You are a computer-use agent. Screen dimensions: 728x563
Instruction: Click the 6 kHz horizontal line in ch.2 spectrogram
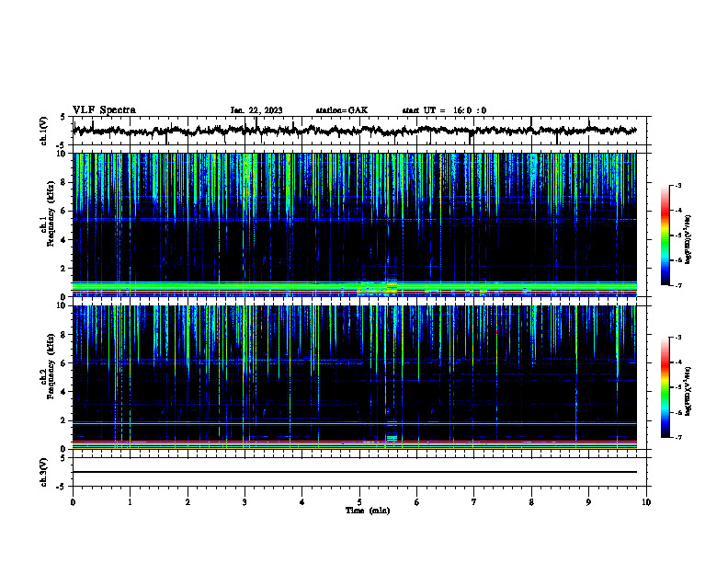(x=355, y=361)
